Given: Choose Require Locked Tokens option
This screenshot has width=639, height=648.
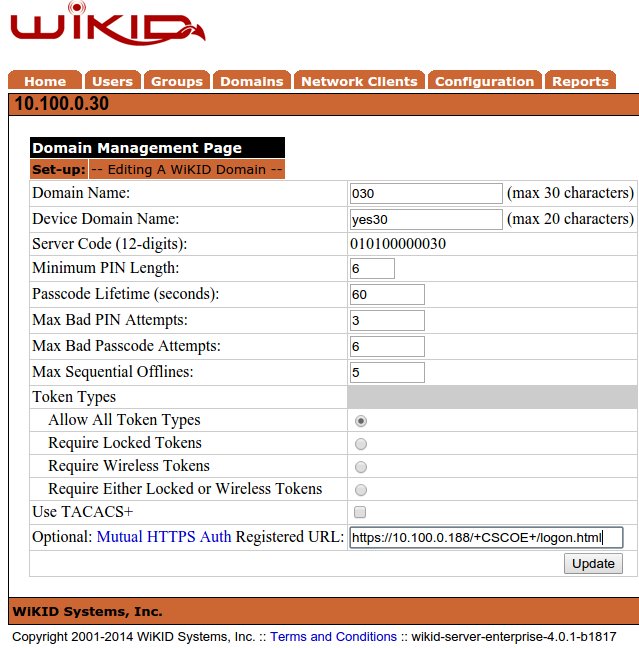Looking at the screenshot, I should [361, 444].
